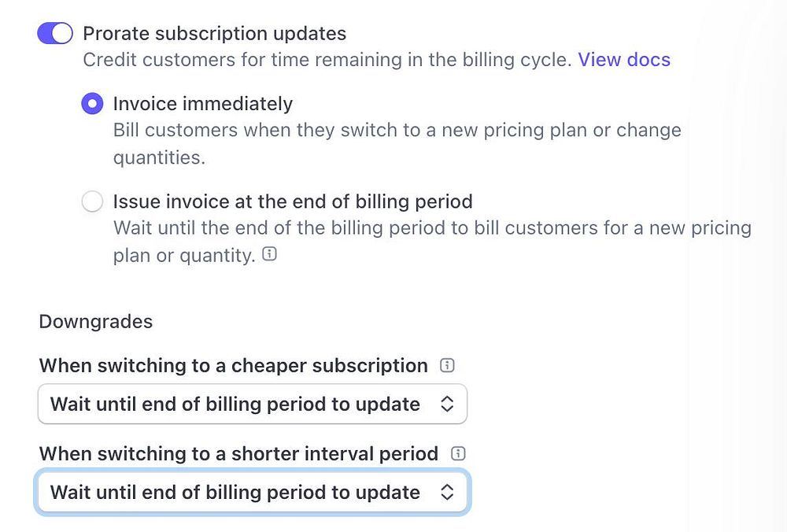Click the 'Invoice immediately' option label

point(202,104)
